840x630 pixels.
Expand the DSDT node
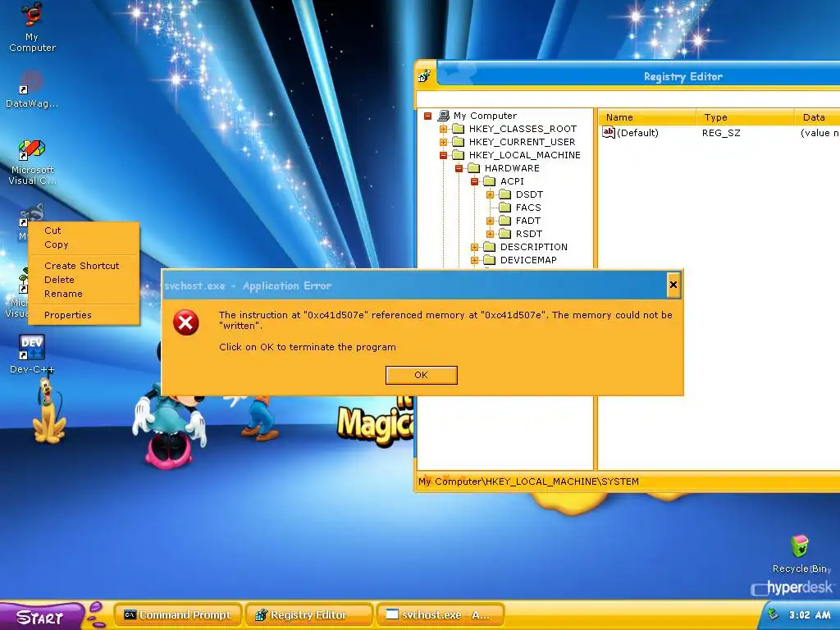tap(490, 194)
